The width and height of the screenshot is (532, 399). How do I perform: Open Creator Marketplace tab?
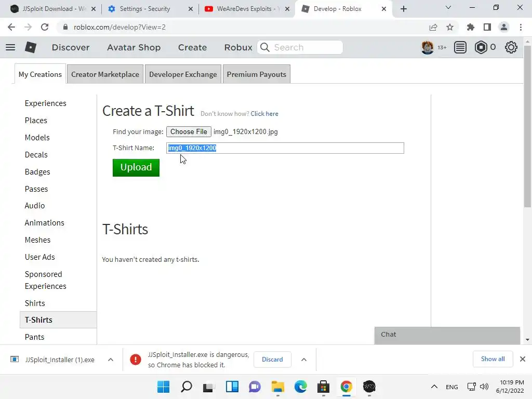click(105, 74)
